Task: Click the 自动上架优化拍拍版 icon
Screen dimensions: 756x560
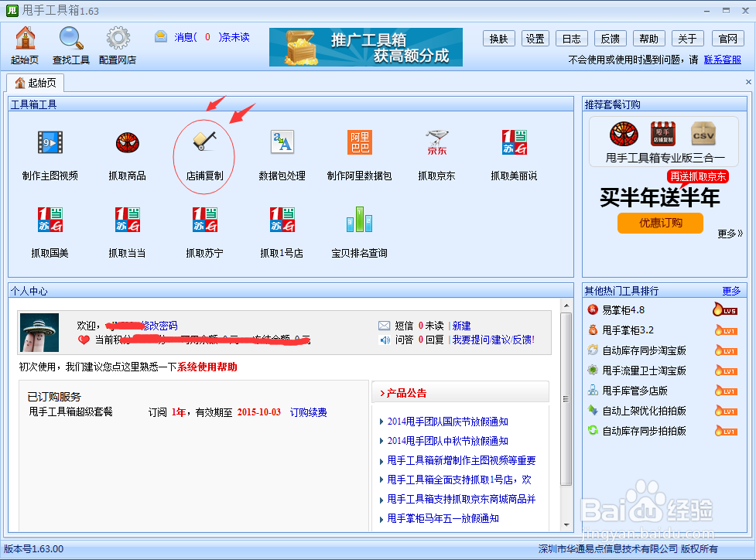Action: [x=593, y=411]
